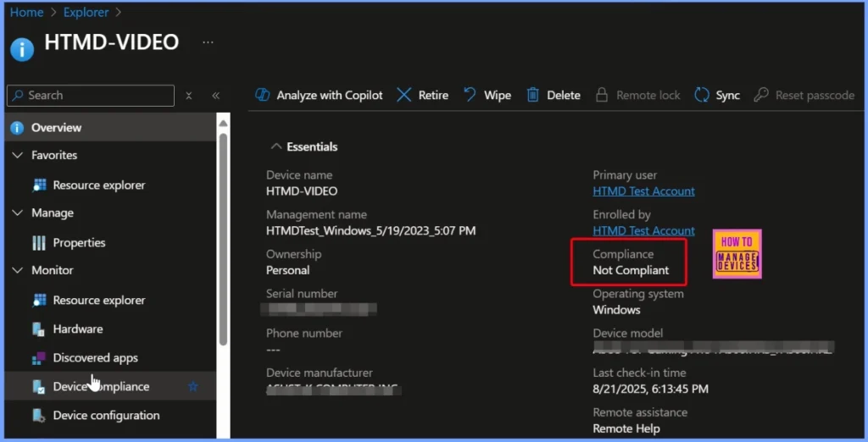Click the last check-in time 8/21/2025

pos(650,389)
